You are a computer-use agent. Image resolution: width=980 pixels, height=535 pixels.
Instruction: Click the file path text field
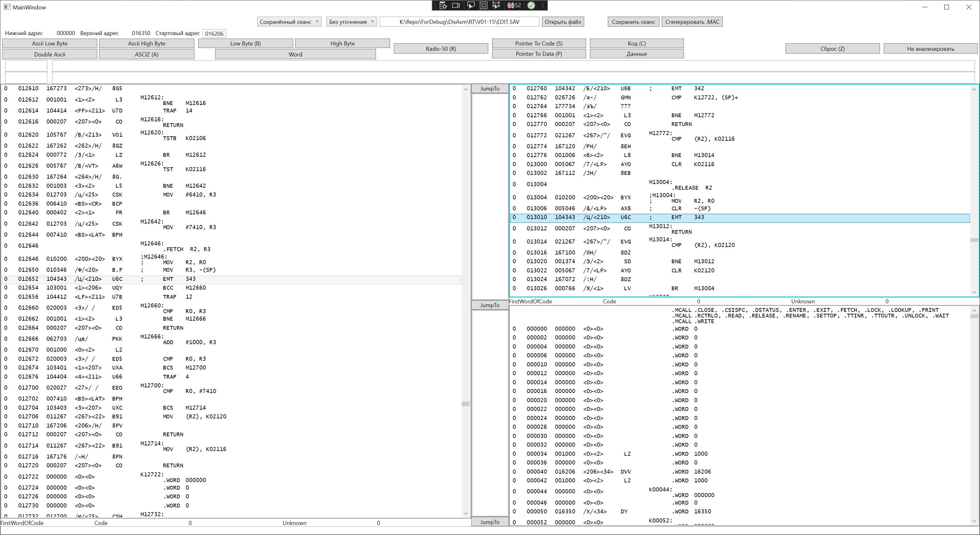[x=459, y=22]
